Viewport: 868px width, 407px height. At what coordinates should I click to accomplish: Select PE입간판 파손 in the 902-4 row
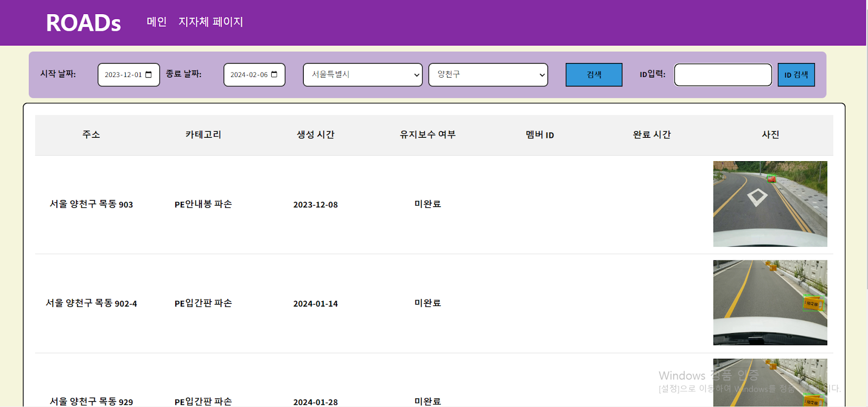coord(203,303)
